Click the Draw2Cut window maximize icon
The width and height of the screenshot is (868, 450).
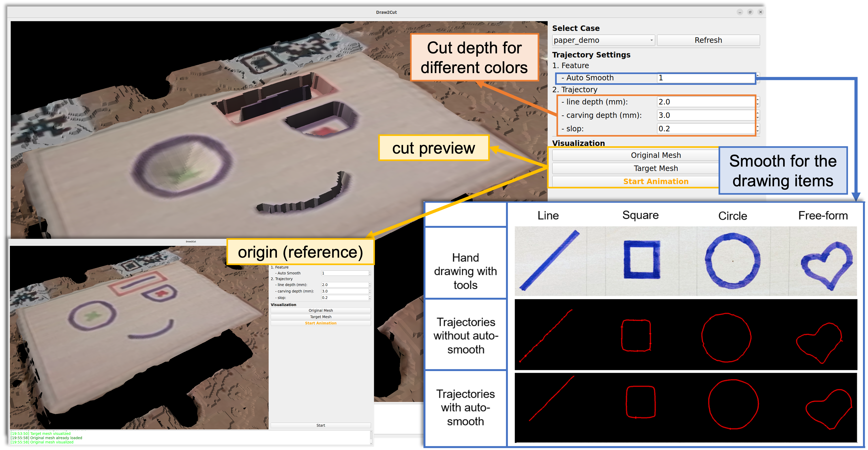pos(750,12)
